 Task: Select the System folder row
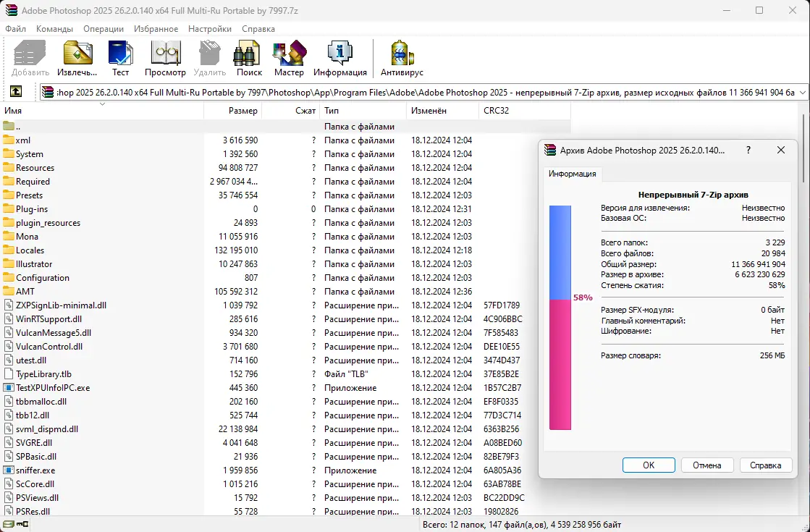[x=286, y=154]
